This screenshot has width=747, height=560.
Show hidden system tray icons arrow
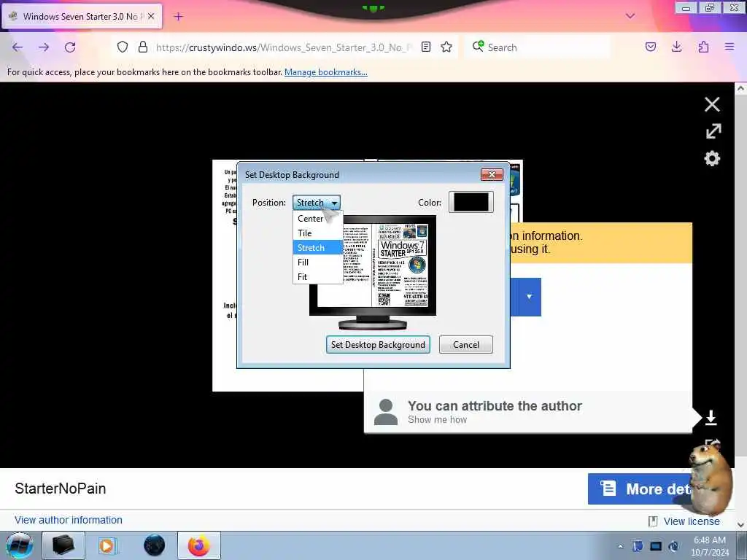620,546
